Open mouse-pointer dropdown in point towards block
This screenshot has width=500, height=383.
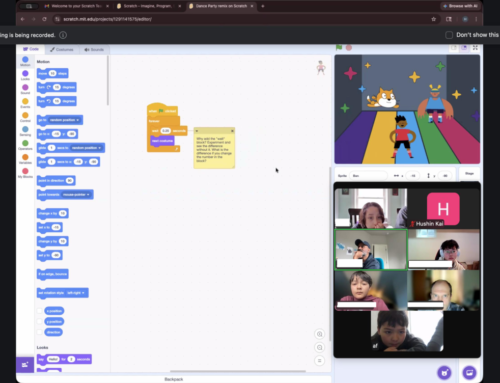tap(76, 194)
